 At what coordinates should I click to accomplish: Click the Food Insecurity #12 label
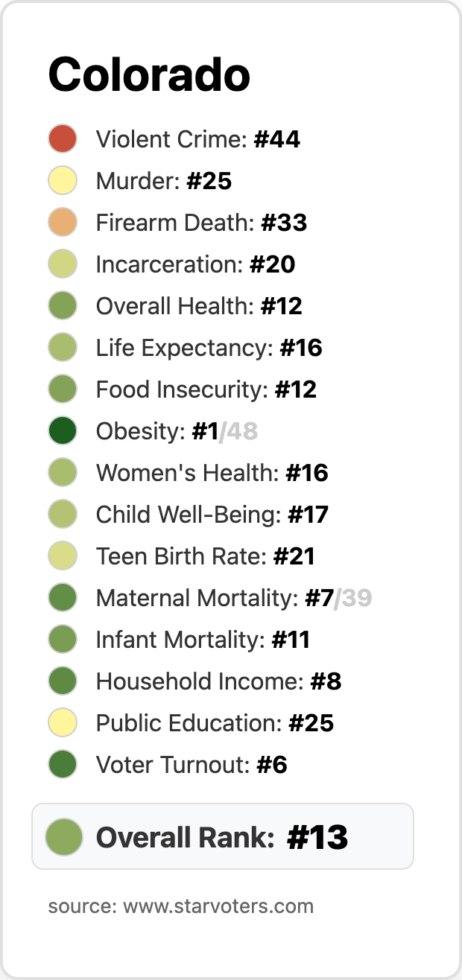pyautogui.click(x=206, y=389)
